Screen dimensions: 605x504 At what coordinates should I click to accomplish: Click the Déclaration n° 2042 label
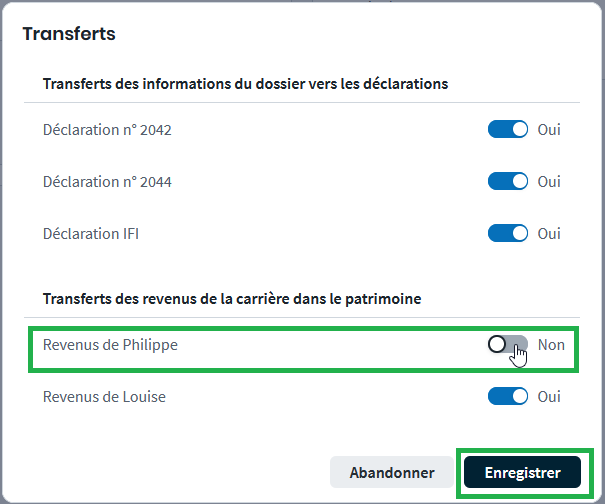click(108, 130)
